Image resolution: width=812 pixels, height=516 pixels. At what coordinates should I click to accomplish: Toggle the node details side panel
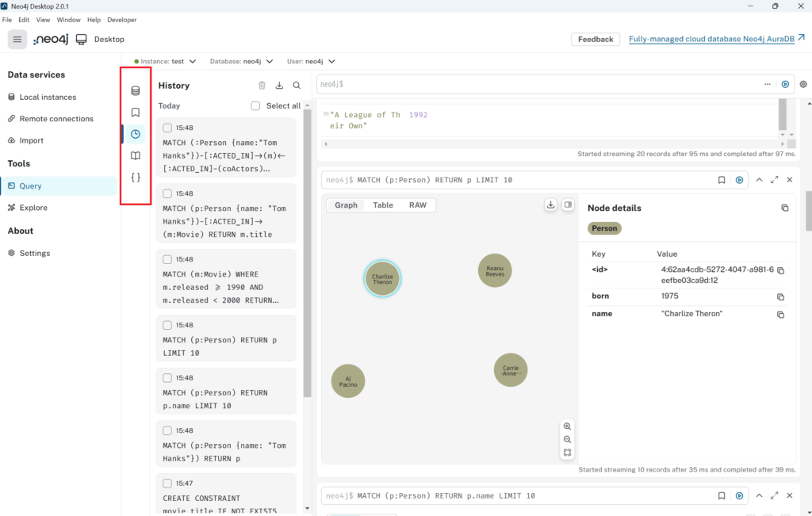coord(568,205)
